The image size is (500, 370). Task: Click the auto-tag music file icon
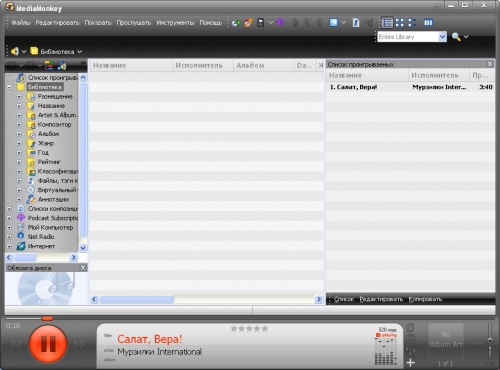(356, 23)
